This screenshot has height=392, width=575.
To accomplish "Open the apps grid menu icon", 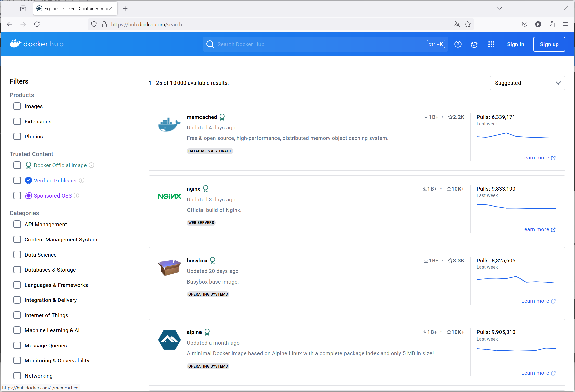I will 491,44.
